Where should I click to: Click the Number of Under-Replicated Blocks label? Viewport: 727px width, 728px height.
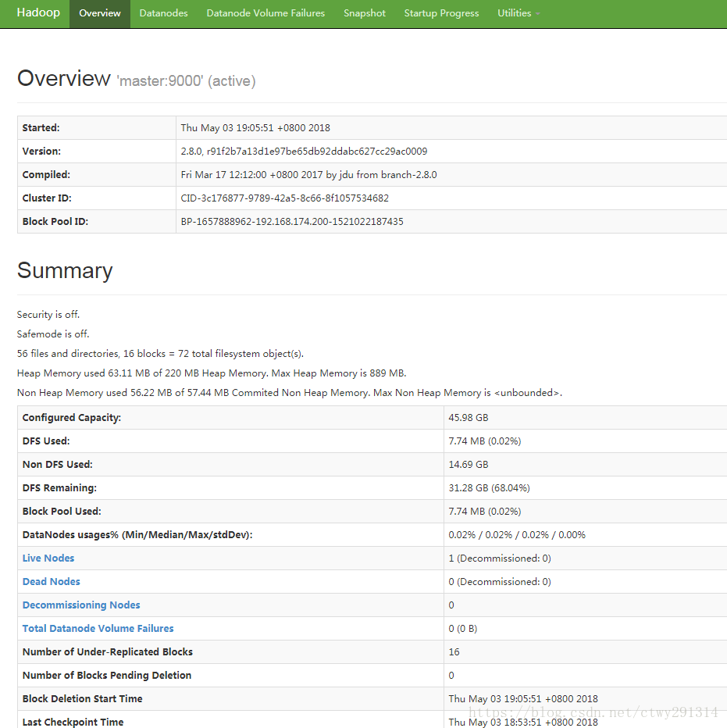[x=107, y=652]
